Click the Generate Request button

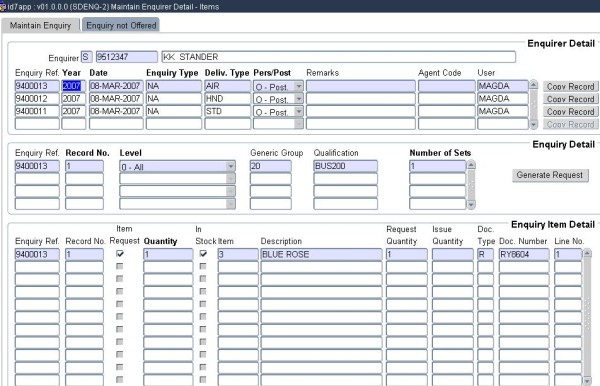pos(550,175)
